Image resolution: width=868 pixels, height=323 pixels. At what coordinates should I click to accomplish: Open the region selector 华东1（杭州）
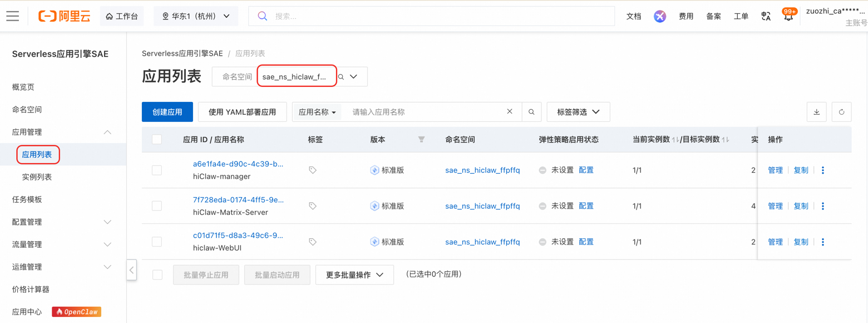[196, 16]
